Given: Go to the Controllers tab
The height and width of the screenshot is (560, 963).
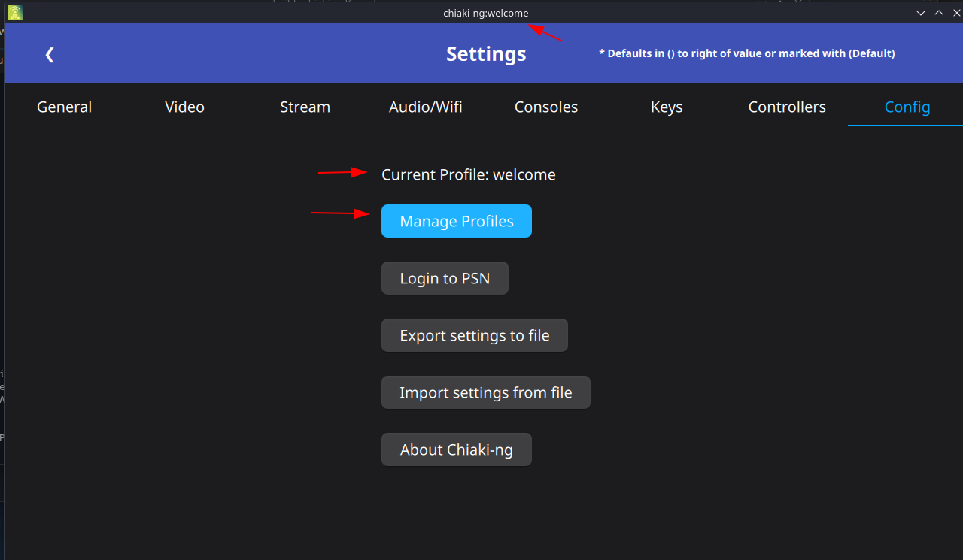Looking at the screenshot, I should pos(787,107).
